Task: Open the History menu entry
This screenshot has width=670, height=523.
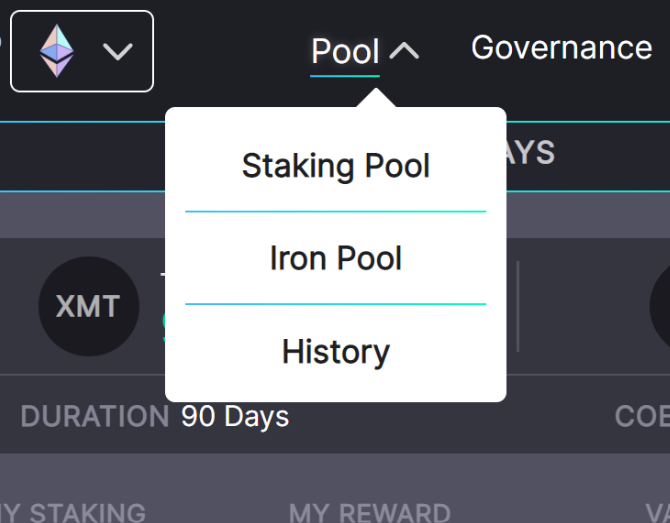Action: [335, 352]
